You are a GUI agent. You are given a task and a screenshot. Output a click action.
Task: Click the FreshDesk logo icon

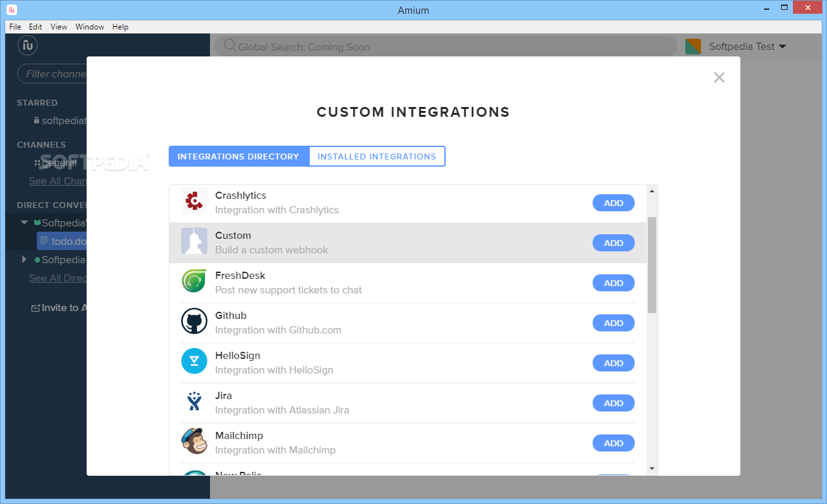(x=194, y=281)
